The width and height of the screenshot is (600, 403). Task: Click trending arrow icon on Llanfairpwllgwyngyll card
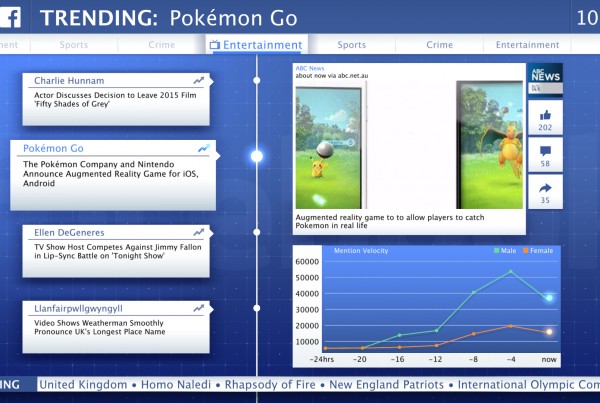coord(199,308)
